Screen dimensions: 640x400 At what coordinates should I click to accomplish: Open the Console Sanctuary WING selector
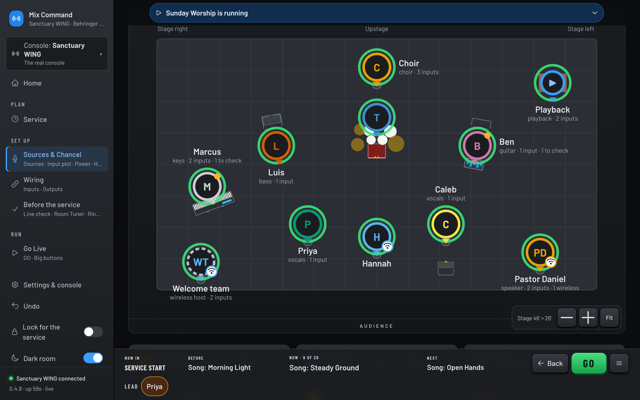coord(57,54)
